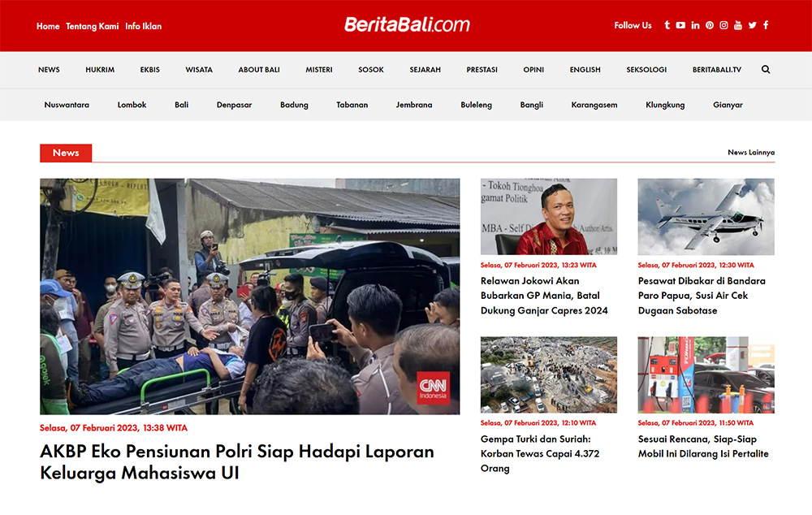Select the ABOUT BALI menu item
This screenshot has width=812, height=515.
click(x=259, y=69)
